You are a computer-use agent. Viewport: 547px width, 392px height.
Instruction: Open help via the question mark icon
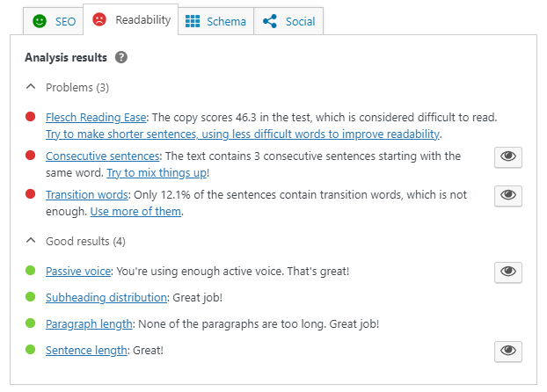pyautogui.click(x=121, y=57)
